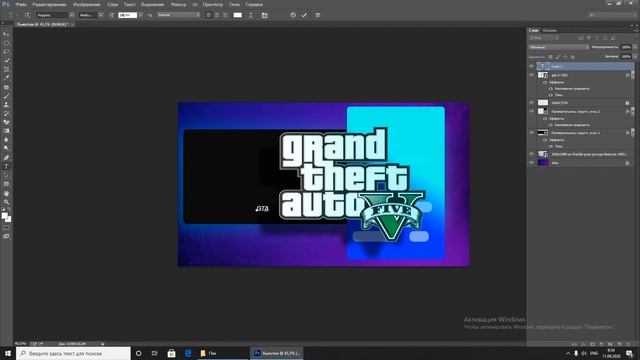Viewport: 640px width, 360px height.
Task: Hide the Rounded Rectangle 1 layer
Action: (531, 133)
